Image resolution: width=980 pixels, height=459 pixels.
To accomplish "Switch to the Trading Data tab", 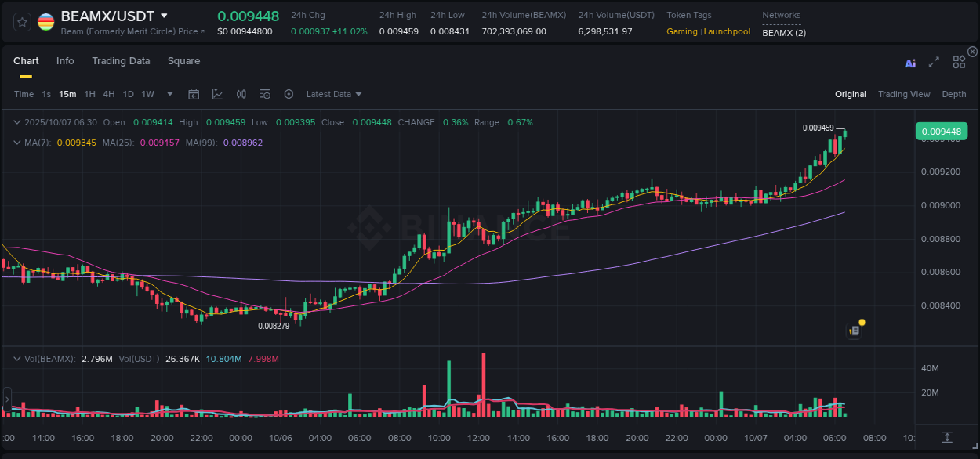I will [121, 60].
